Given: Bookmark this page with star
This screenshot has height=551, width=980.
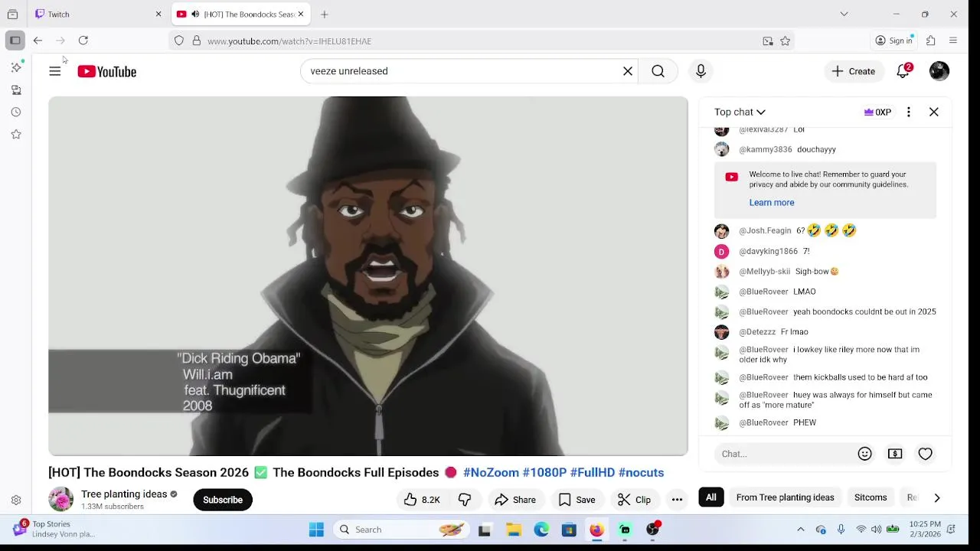Looking at the screenshot, I should tap(785, 41).
